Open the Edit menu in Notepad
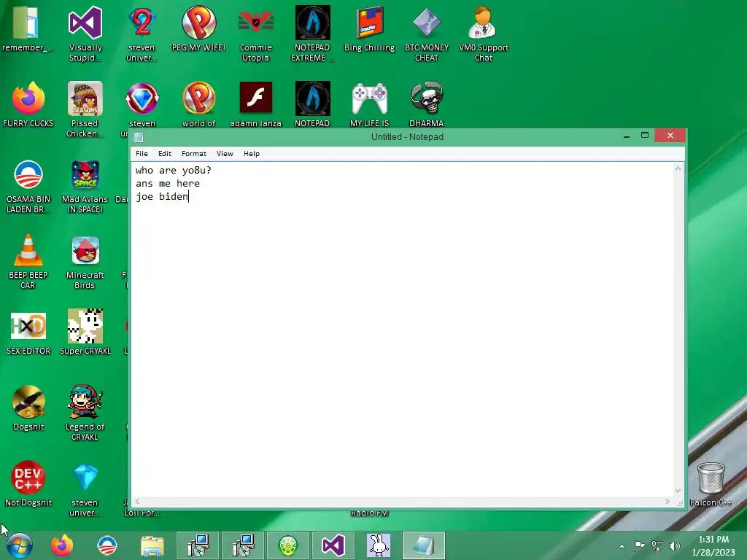Image resolution: width=747 pixels, height=560 pixels. (x=165, y=154)
